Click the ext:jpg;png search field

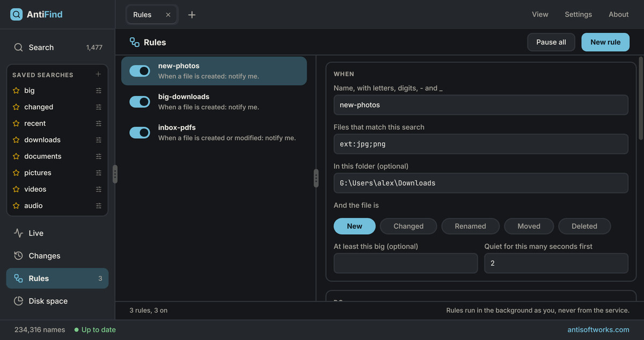coord(481,144)
